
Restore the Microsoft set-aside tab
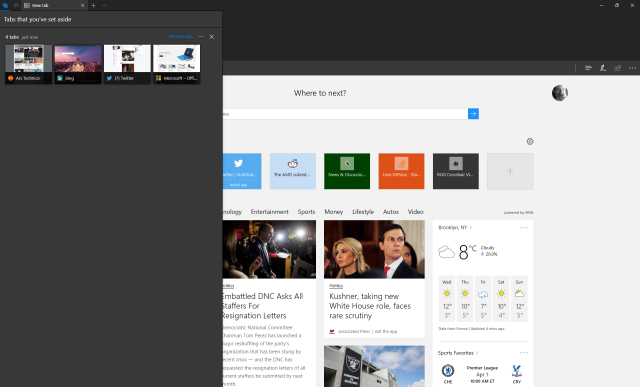(x=177, y=64)
